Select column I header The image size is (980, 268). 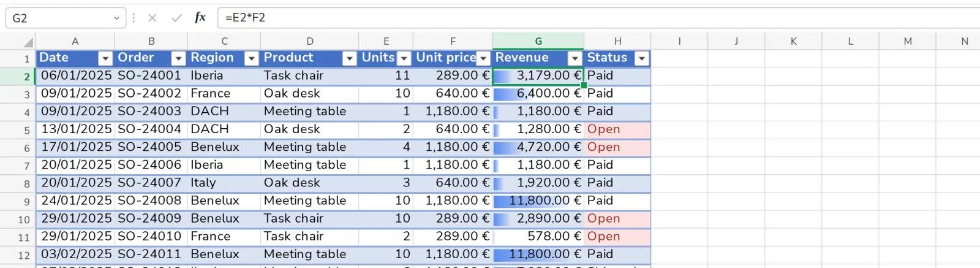pos(679,41)
